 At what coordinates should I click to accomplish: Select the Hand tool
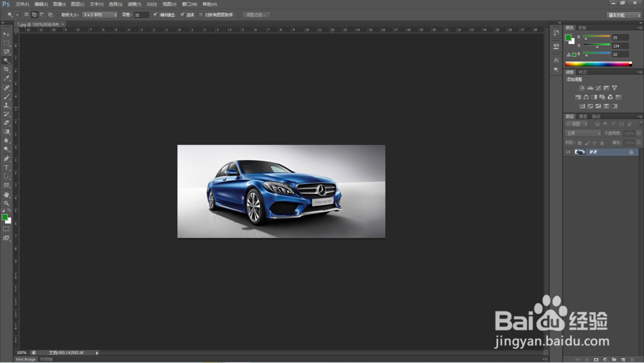point(6,195)
